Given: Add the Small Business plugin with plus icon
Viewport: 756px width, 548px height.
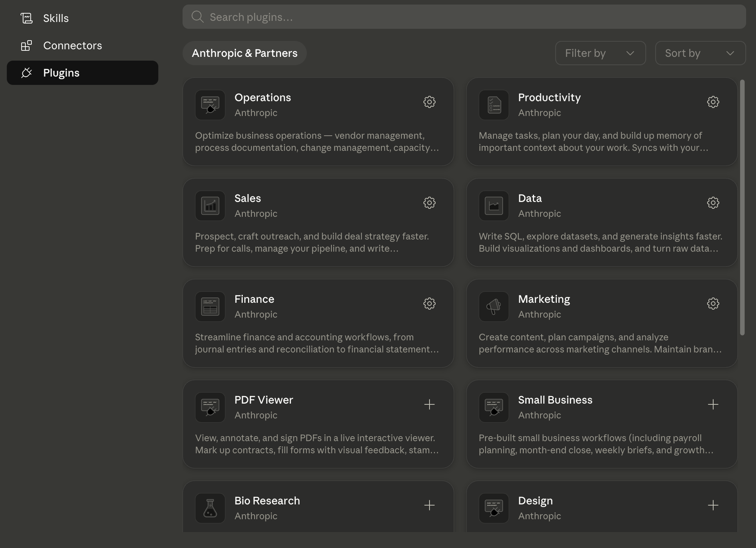Looking at the screenshot, I should (713, 404).
